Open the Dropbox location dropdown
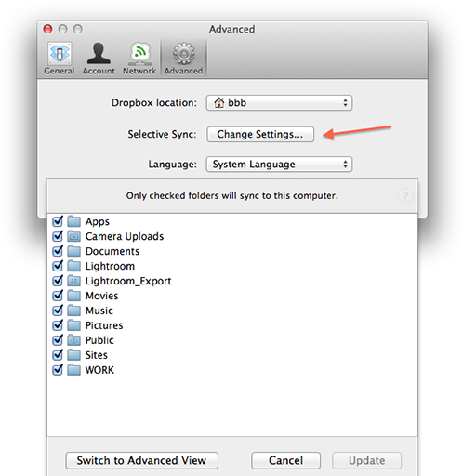The width and height of the screenshot is (476, 476). point(279,103)
